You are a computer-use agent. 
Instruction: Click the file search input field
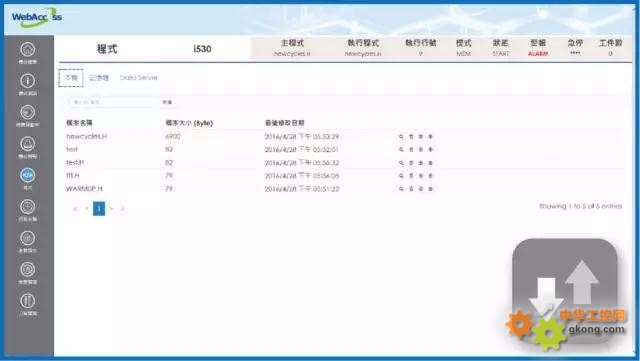pyautogui.click(x=111, y=102)
